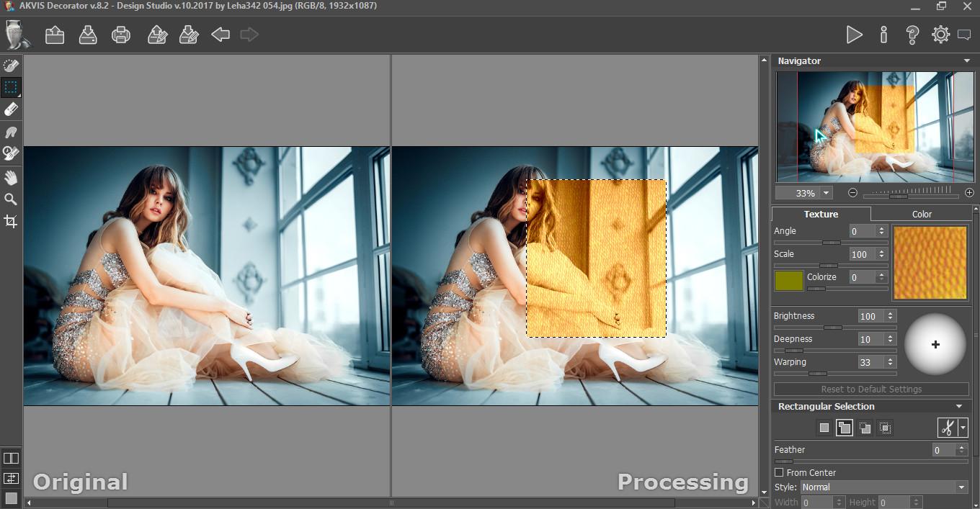The image size is (980, 509).
Task: Click Reset to Default Settings
Action: click(871, 389)
